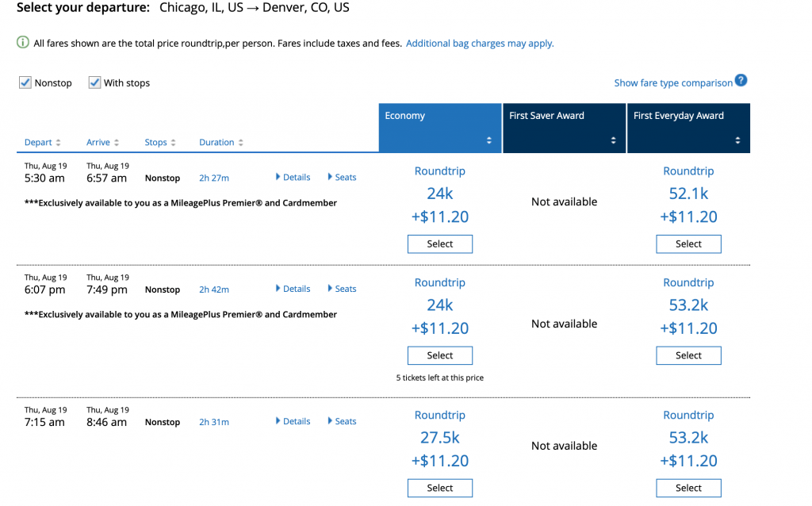Viewport: 812px width, 506px height.
Task: Open the Additional bag charges may apply link
Action: (x=480, y=44)
